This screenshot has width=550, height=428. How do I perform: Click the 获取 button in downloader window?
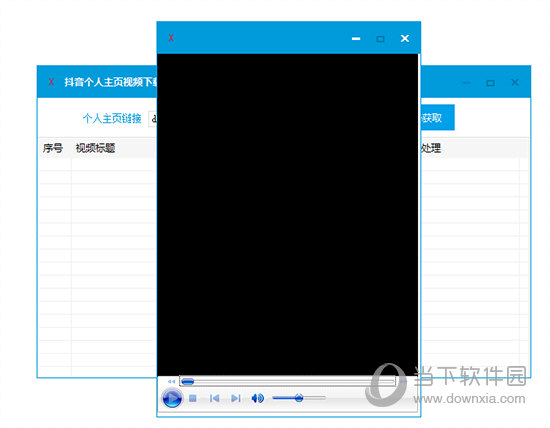(x=437, y=118)
